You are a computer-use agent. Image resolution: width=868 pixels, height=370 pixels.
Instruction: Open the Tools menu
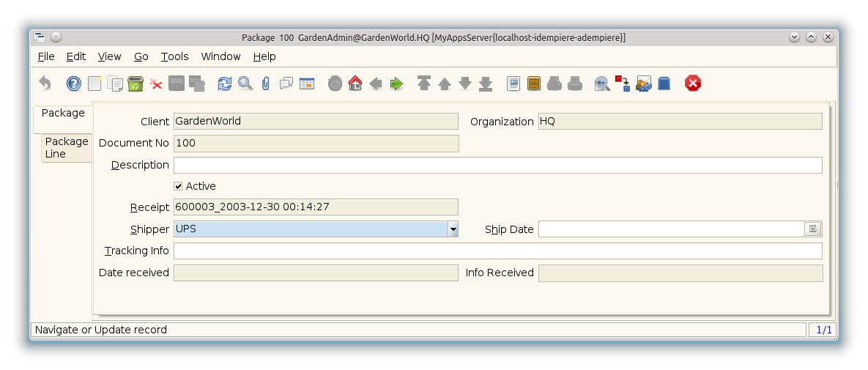174,56
